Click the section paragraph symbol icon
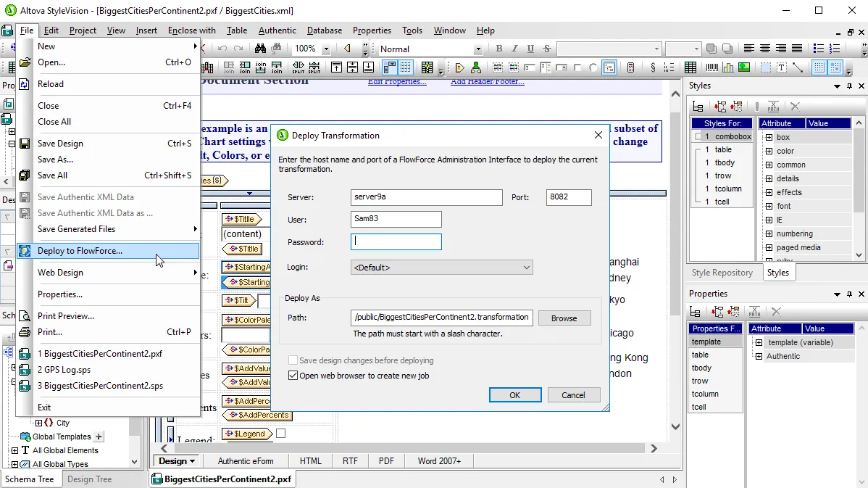Screen dimensions: 868x488 tap(654, 67)
